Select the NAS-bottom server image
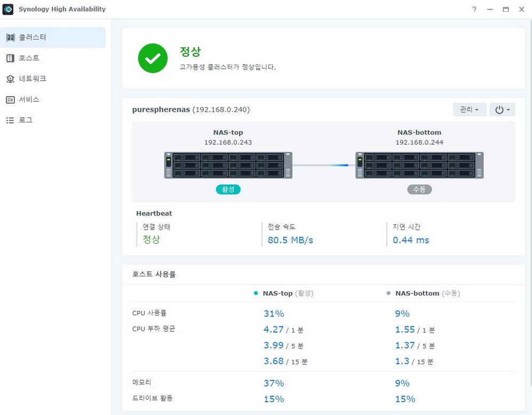532x415 pixels. point(419,165)
